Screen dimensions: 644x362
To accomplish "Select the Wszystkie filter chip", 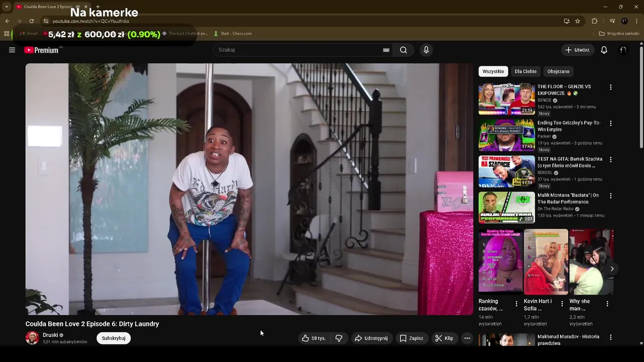I will point(493,71).
